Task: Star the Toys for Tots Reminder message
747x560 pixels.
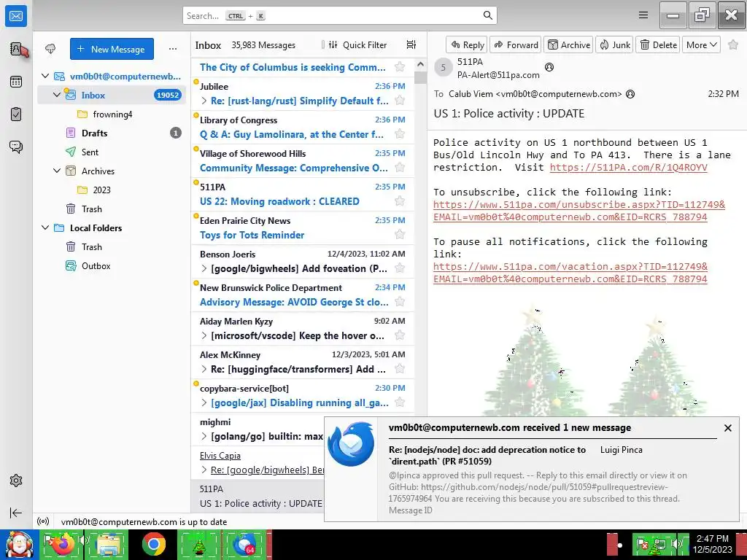Action: 400,234
